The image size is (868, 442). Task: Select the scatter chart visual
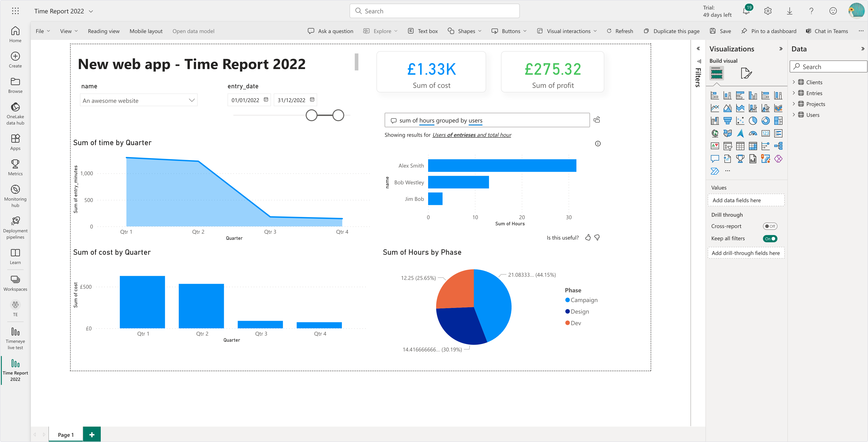(740, 121)
